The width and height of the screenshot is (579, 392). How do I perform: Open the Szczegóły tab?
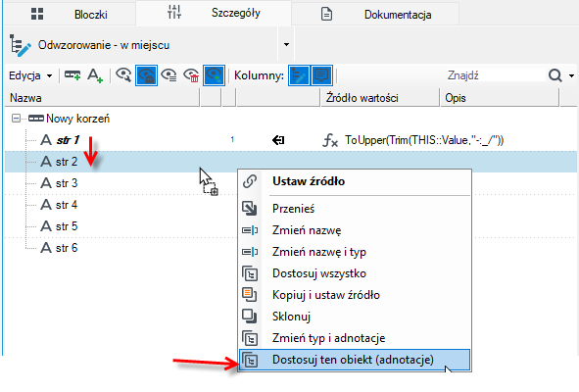tap(214, 13)
